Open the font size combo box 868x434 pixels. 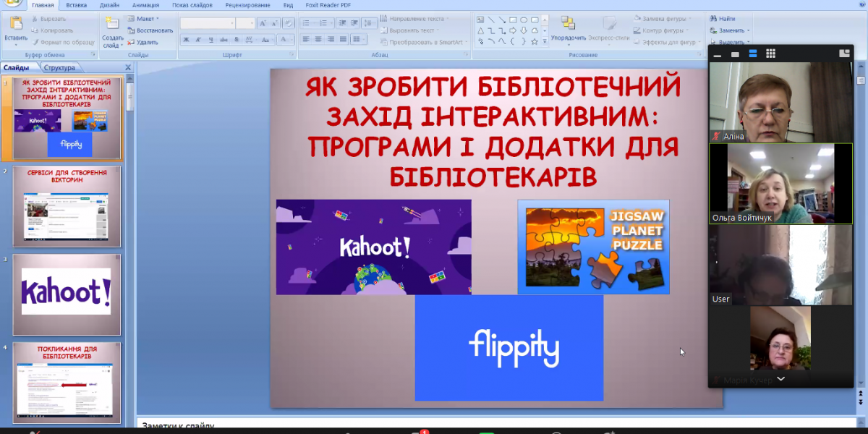click(245, 24)
